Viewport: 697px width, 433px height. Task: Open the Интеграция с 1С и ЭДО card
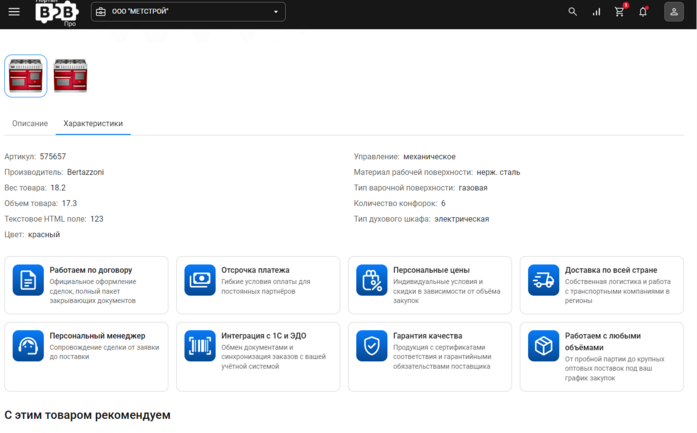[x=258, y=357]
